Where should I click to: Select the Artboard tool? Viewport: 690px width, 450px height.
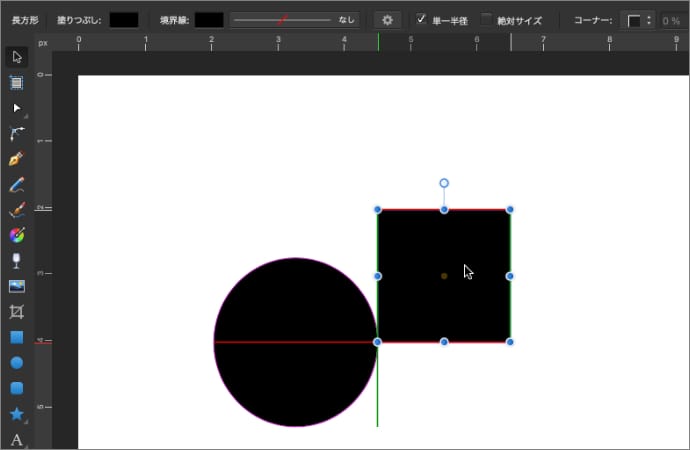[17, 82]
